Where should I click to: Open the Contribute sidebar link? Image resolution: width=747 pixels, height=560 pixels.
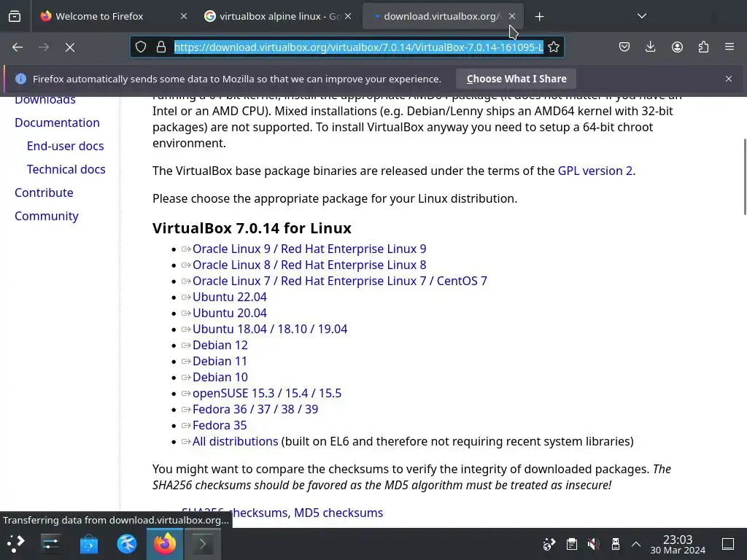coord(44,192)
